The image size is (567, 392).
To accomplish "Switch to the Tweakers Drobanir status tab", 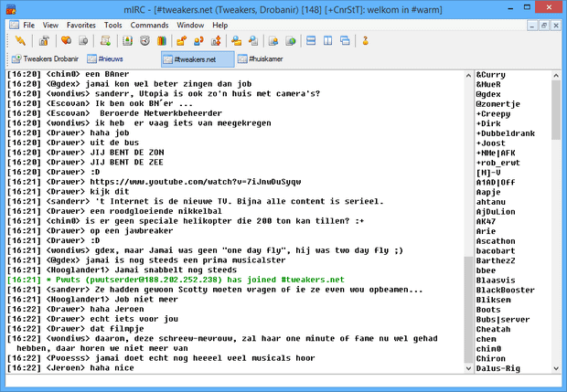I will pyautogui.click(x=45, y=58).
